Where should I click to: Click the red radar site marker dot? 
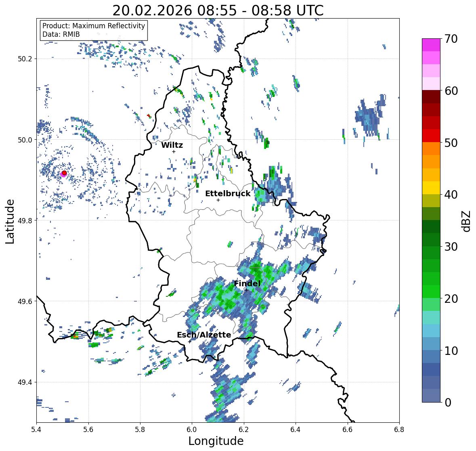coord(64,173)
